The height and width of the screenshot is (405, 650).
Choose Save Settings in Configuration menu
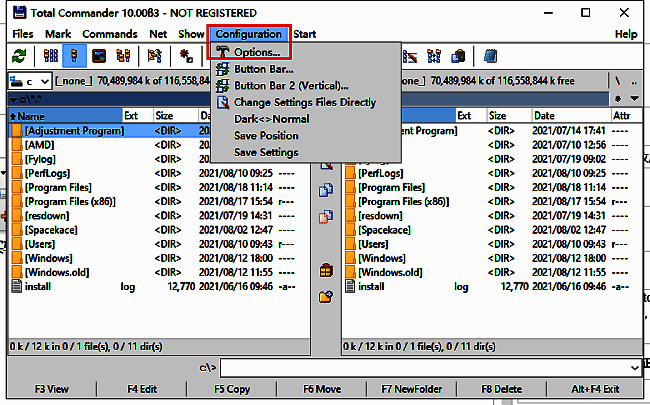[x=265, y=153]
